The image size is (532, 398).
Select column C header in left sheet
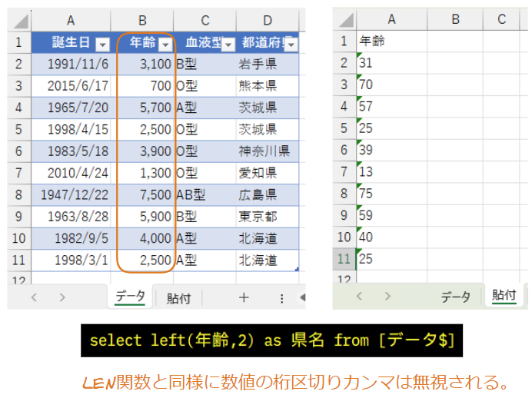(205, 21)
